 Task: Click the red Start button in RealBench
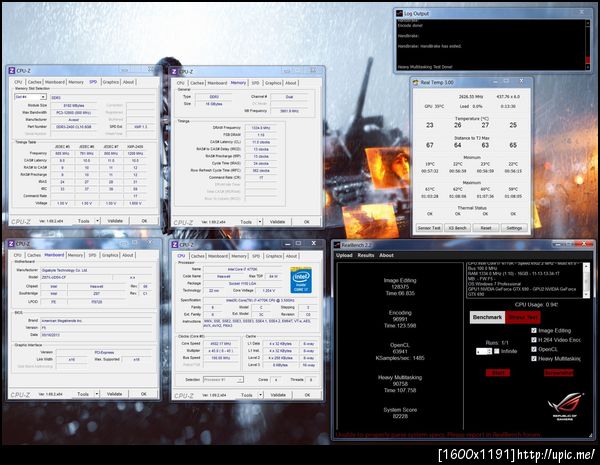coord(497,373)
